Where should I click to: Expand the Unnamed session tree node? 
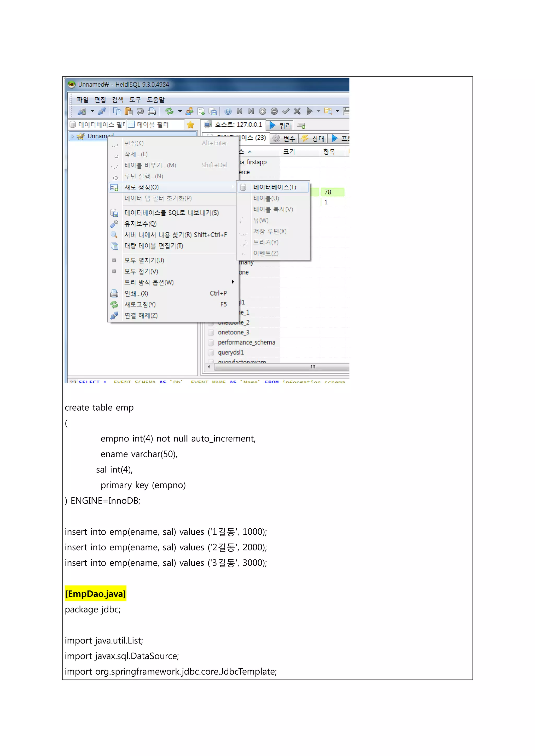tap(73, 136)
